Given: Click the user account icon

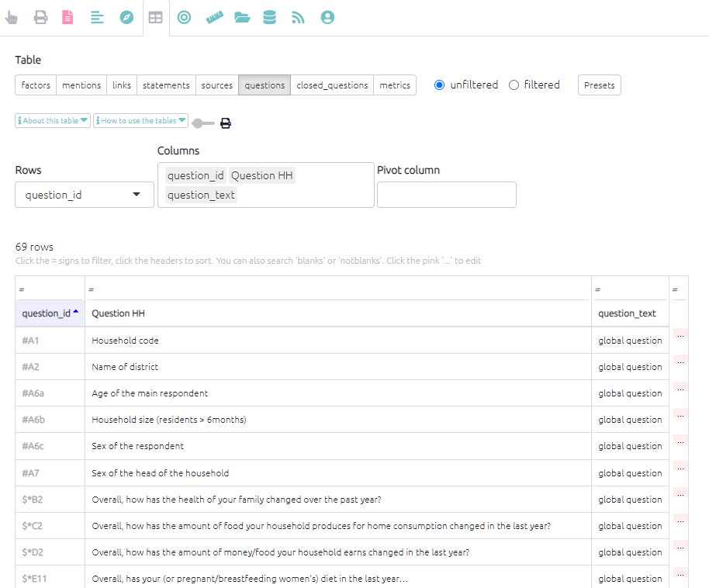Looking at the screenshot, I should (x=327, y=17).
